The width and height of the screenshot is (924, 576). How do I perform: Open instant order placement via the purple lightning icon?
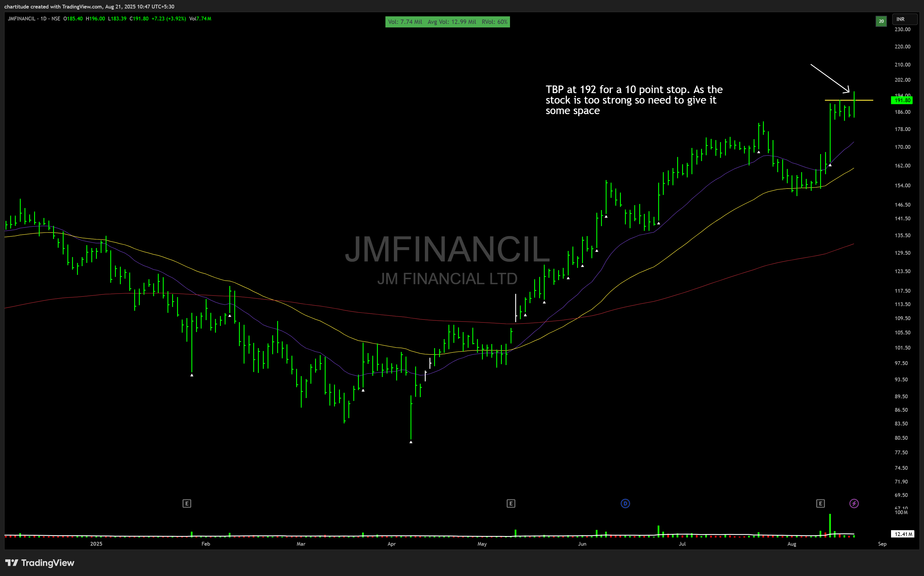point(854,503)
